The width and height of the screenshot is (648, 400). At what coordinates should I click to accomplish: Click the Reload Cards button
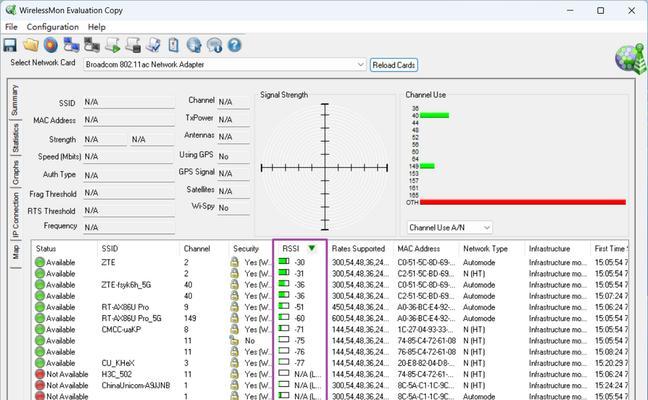point(394,65)
